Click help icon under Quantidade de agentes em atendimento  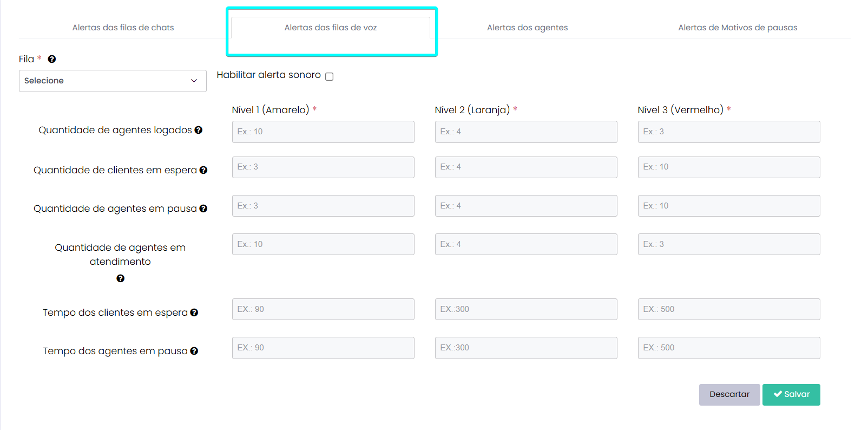(120, 278)
